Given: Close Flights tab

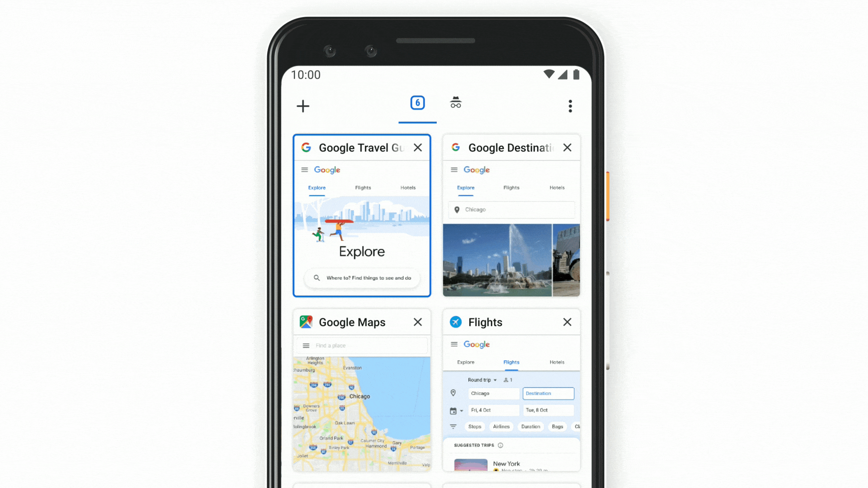Looking at the screenshot, I should pos(567,322).
